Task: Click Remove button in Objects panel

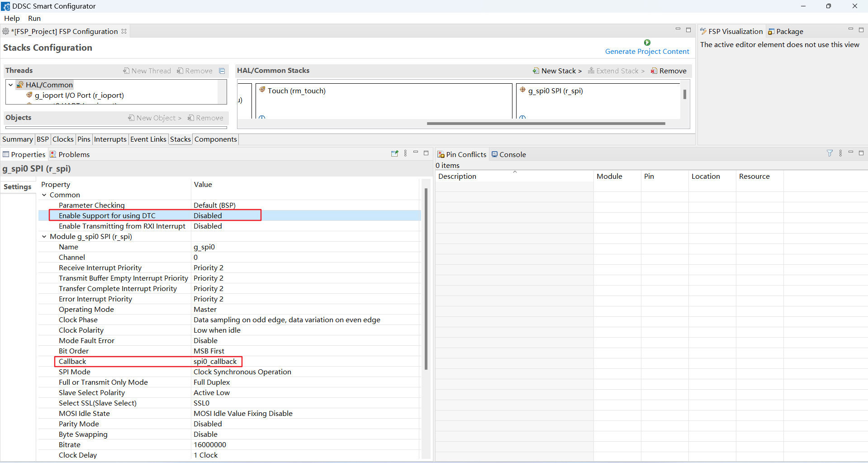Action: pos(205,118)
